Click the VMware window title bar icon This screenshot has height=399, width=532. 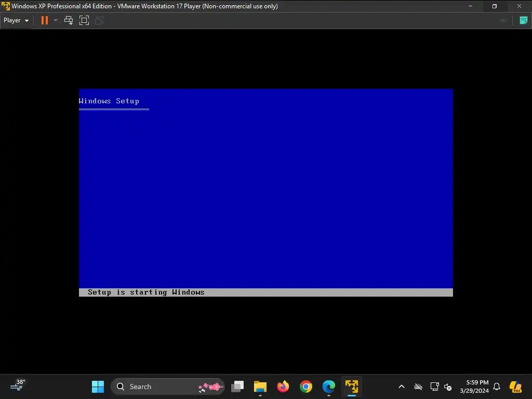[x=6, y=6]
